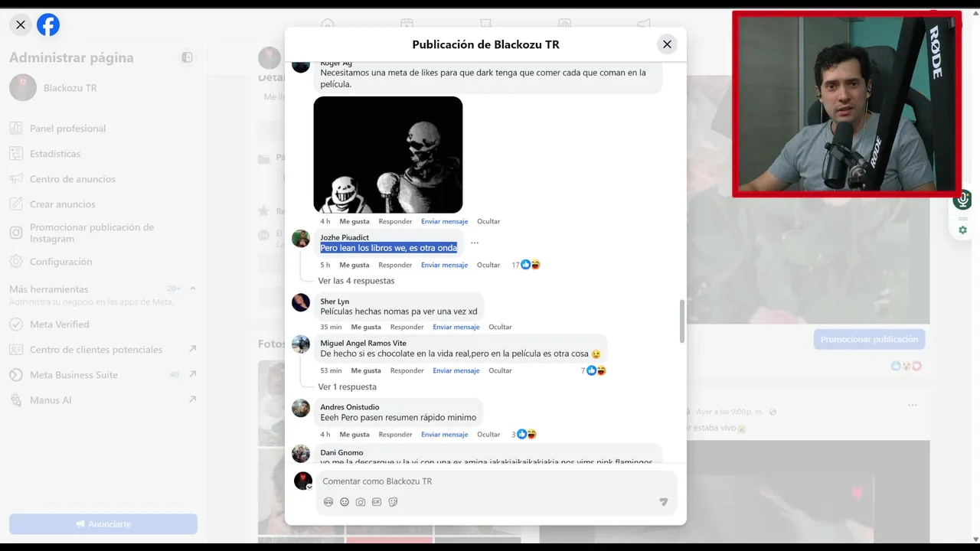Click the Facebook logo icon
The width and height of the screenshot is (980, 551).
[48, 24]
